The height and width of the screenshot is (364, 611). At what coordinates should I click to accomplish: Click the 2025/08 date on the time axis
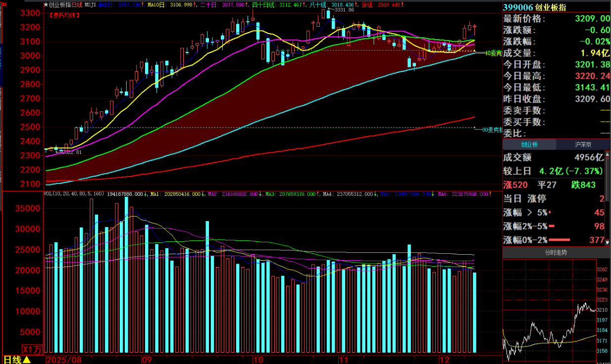tap(64, 359)
